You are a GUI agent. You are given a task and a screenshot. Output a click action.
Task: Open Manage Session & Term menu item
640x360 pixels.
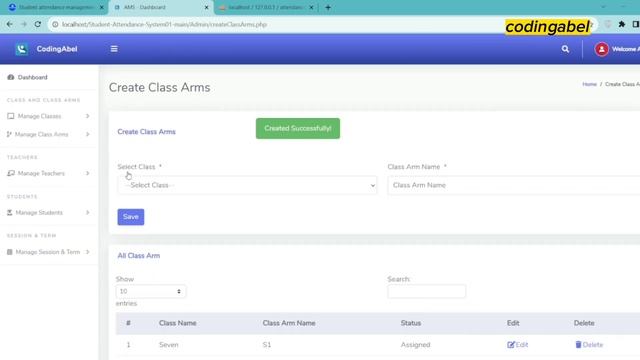coord(48,252)
